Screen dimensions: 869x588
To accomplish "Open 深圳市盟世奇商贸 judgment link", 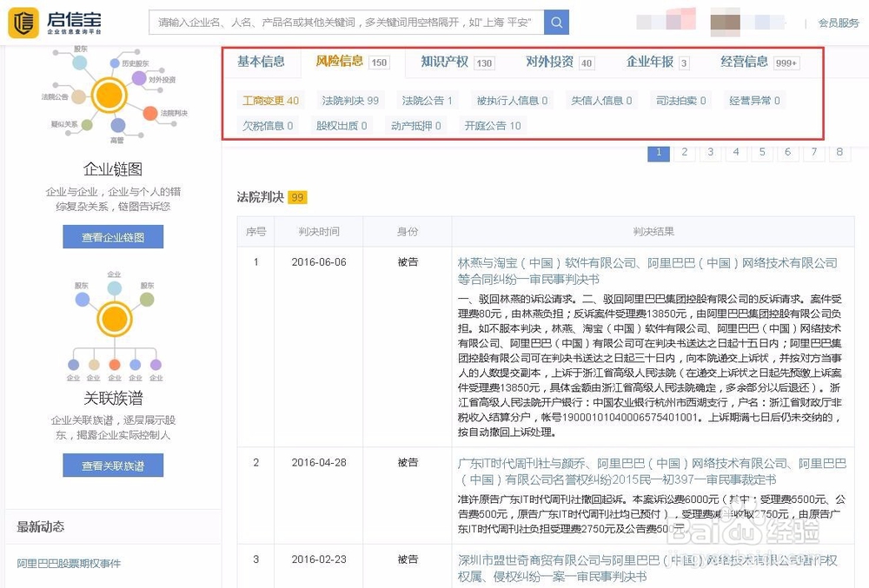I will pyautogui.click(x=647, y=569).
